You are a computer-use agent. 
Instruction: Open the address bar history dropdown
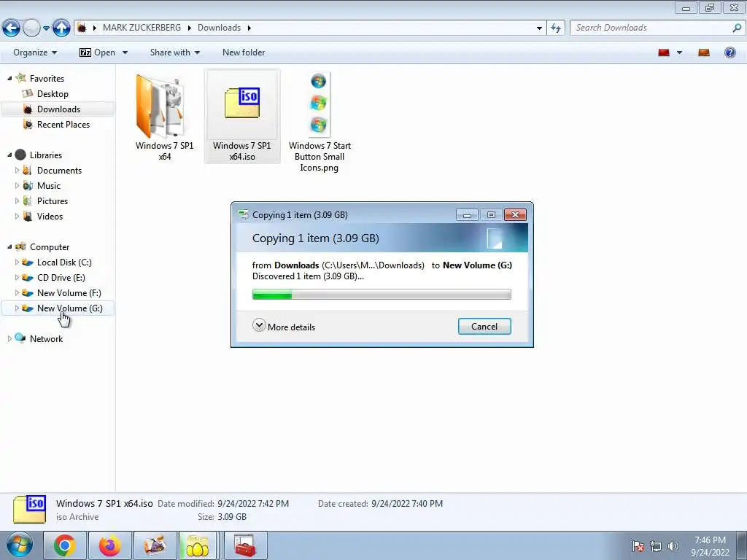click(539, 28)
